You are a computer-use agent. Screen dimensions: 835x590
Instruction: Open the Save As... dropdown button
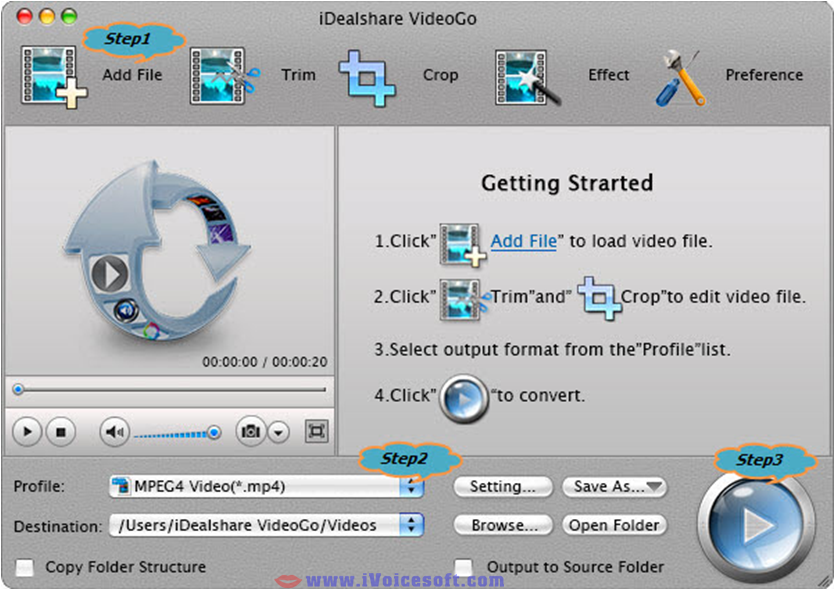[x=615, y=487]
